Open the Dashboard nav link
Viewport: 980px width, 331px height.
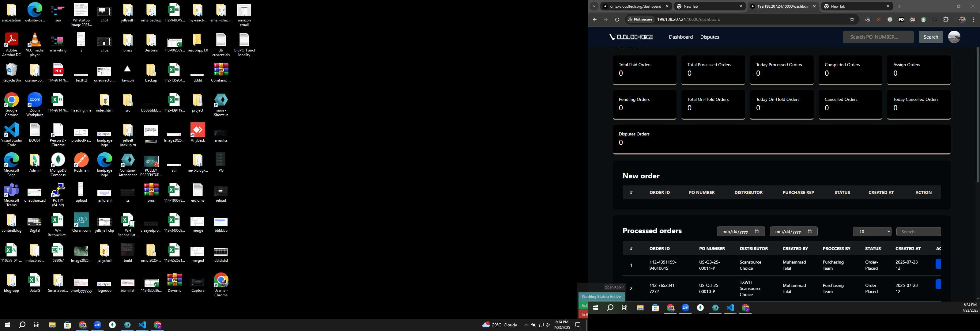[x=680, y=37]
